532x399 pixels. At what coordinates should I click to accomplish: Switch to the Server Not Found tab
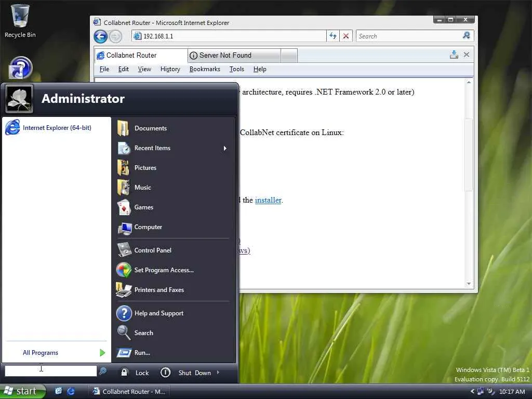coord(234,55)
